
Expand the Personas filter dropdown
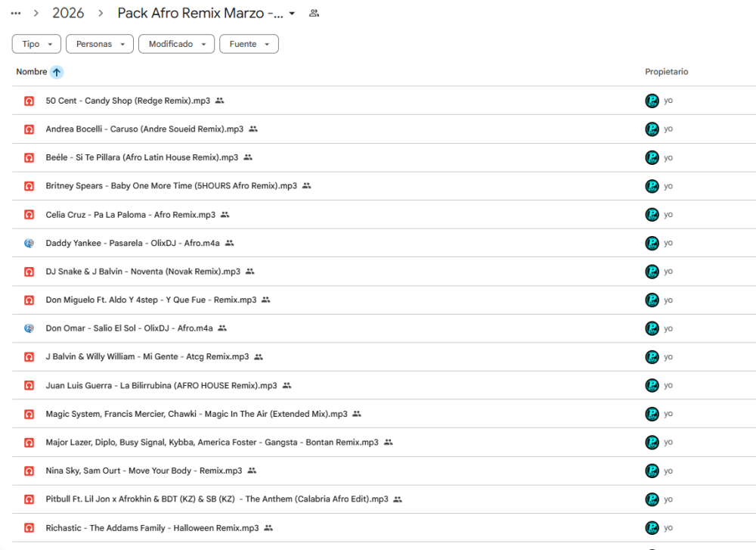click(x=100, y=44)
